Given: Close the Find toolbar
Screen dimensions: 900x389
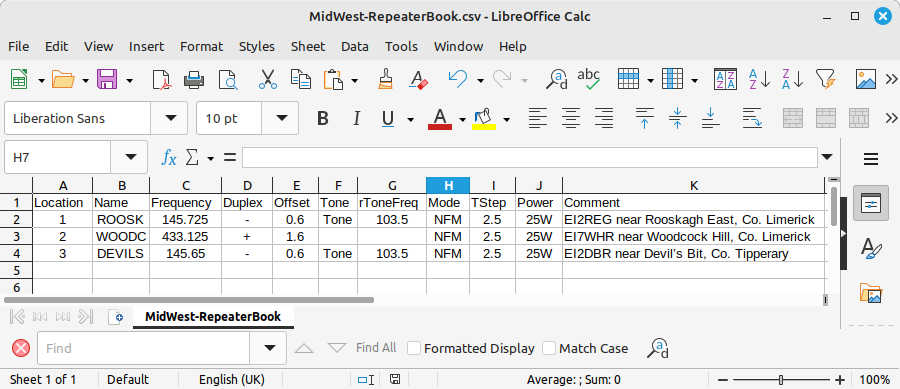Looking at the screenshot, I should (21, 348).
